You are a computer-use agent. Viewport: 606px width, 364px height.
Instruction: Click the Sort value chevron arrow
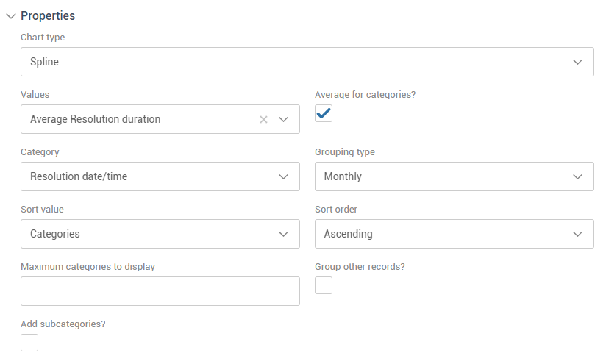pyautogui.click(x=284, y=234)
